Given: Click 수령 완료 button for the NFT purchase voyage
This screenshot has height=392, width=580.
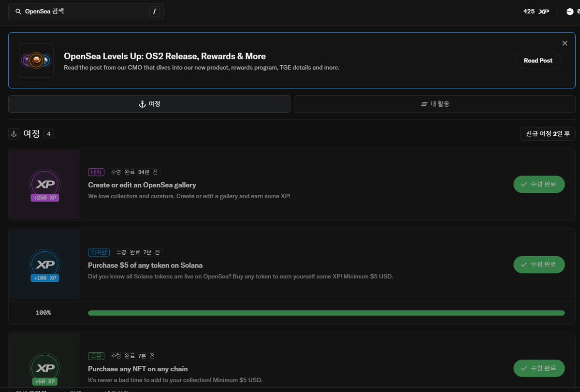Looking at the screenshot, I should click(x=539, y=368).
